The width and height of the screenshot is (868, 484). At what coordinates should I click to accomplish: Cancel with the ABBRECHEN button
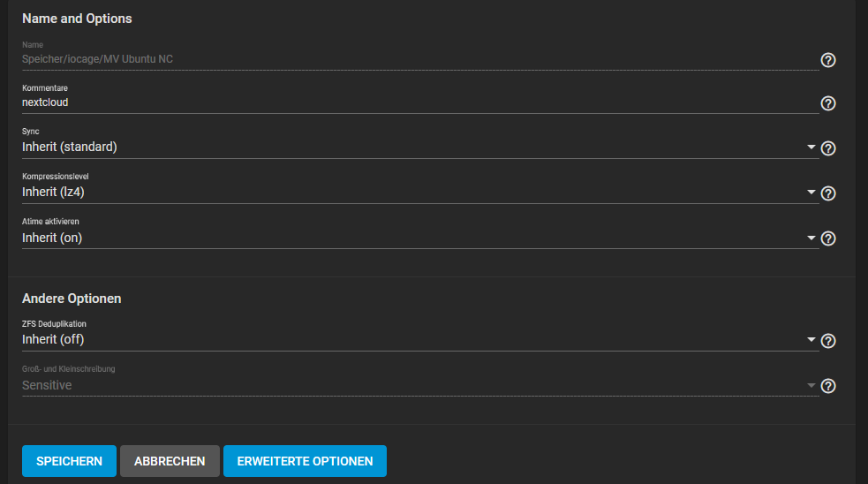[x=170, y=461]
